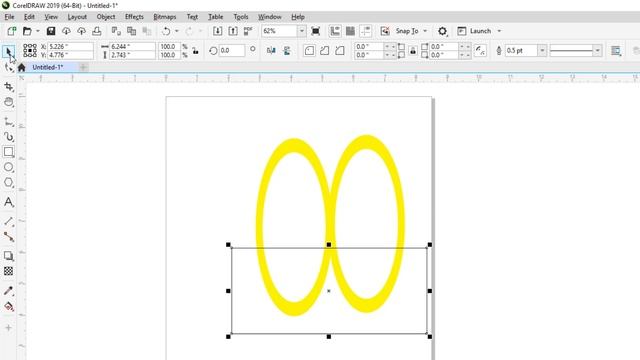Select the Connector tool
The image size is (640, 360).
9,237
